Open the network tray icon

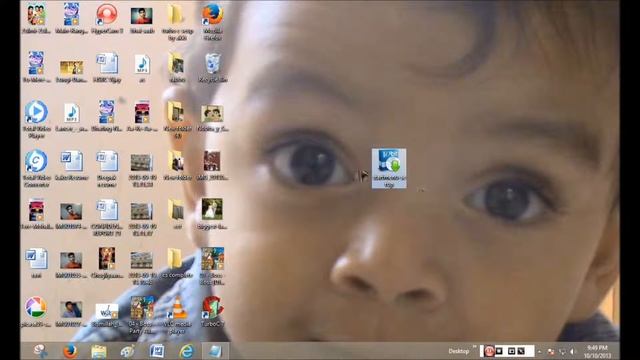point(562,351)
